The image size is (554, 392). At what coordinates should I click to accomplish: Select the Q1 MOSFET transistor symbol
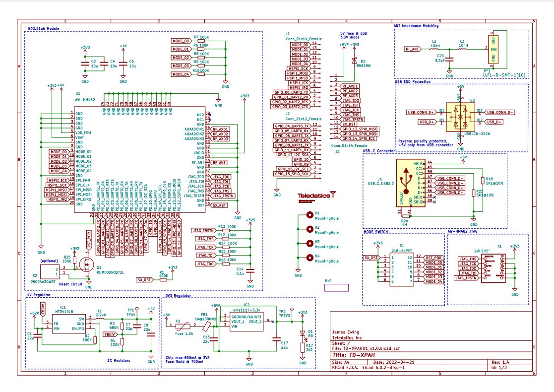[87, 264]
